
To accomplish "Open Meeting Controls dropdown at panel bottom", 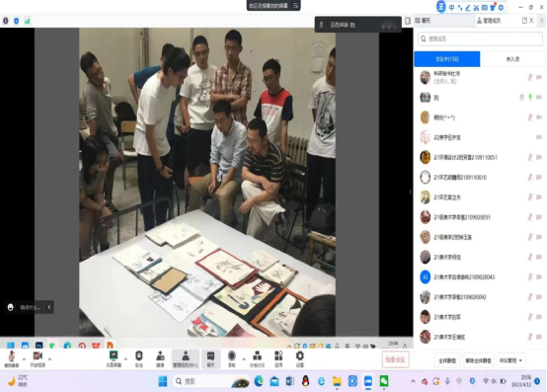I will click(x=510, y=360).
